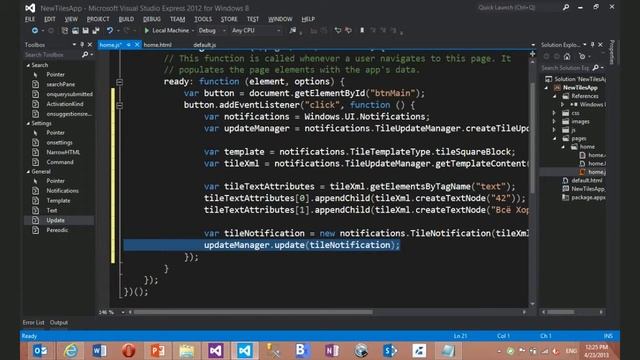Click the Toolbox search magnifier icon
The height and width of the screenshot is (360, 640).
[x=85, y=54]
